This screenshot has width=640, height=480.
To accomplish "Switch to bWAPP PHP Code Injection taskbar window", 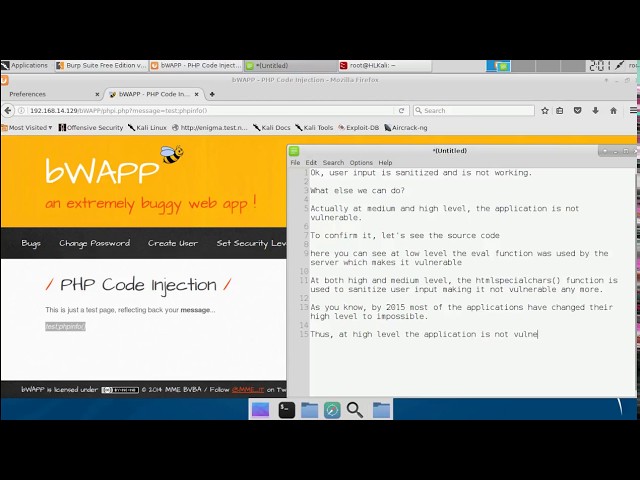I will [x=196, y=65].
